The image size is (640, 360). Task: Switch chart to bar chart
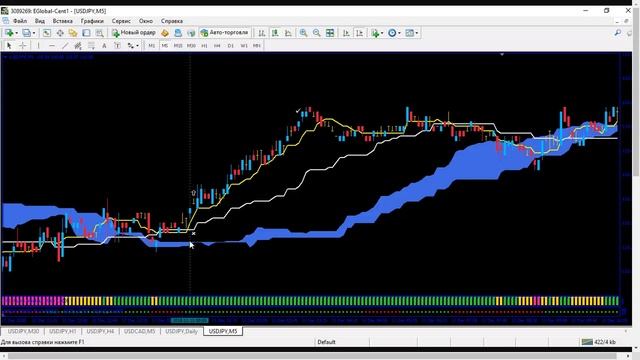point(262,33)
